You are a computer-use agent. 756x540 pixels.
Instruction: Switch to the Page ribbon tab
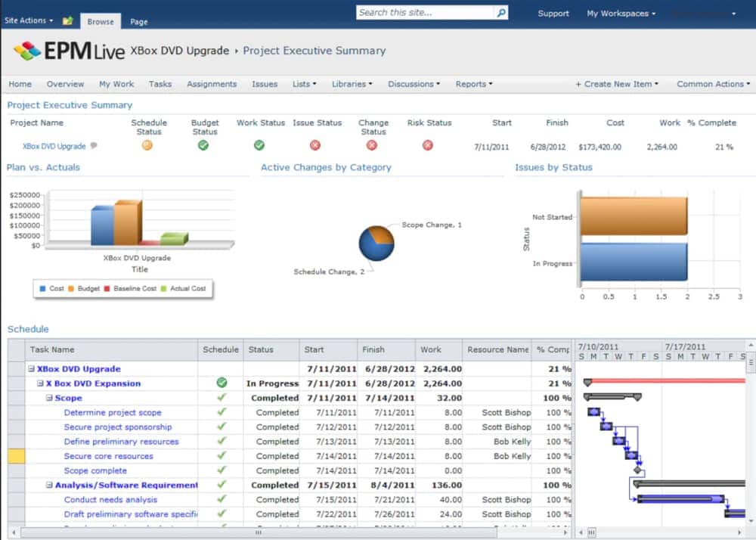click(139, 22)
